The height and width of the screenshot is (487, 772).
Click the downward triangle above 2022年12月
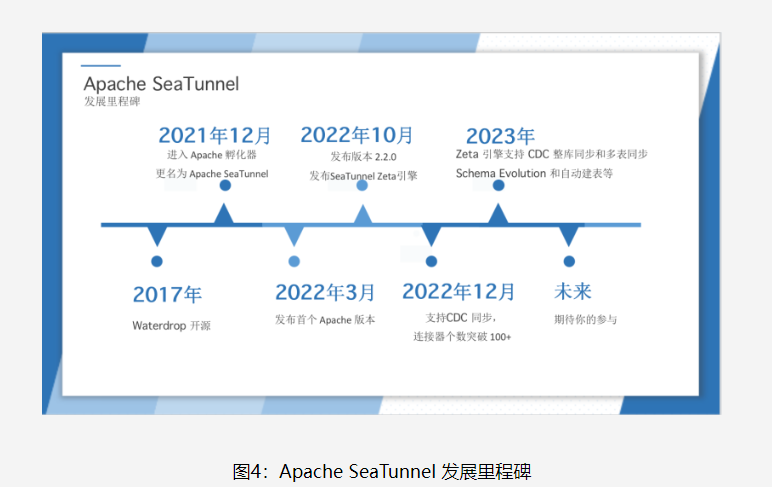(x=431, y=235)
